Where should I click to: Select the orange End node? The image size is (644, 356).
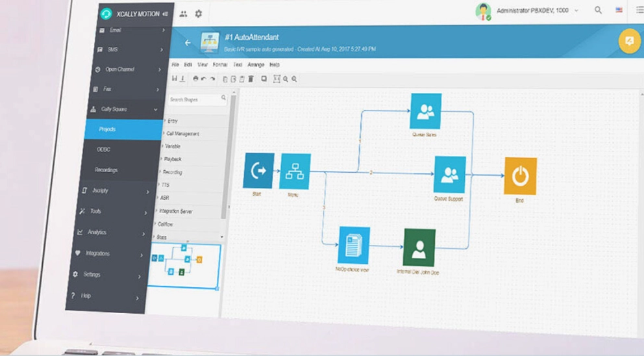(520, 176)
